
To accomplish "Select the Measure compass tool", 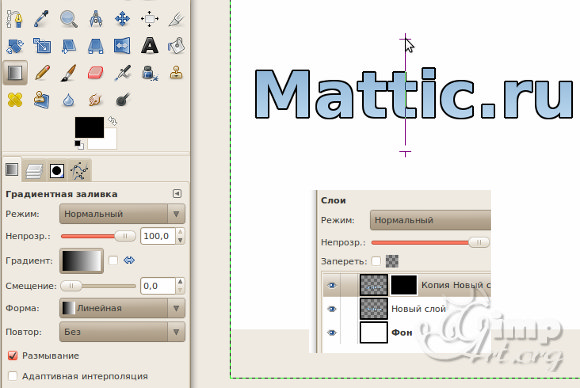I will point(96,19).
